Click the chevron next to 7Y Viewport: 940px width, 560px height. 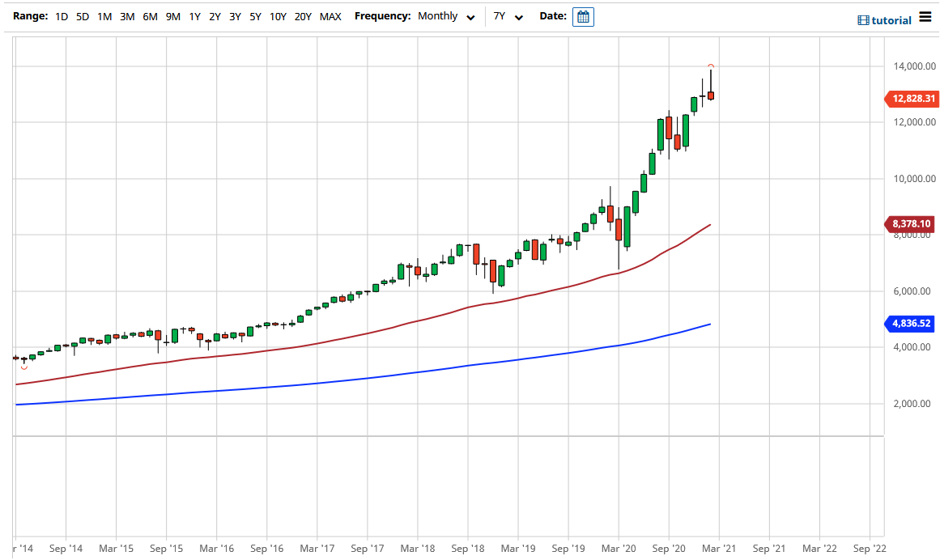tap(518, 16)
